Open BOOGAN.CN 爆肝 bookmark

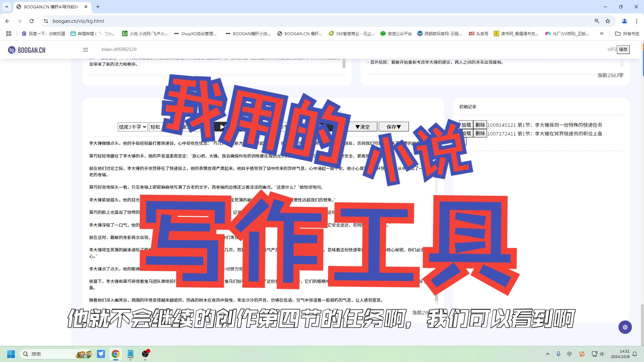[x=300, y=34]
